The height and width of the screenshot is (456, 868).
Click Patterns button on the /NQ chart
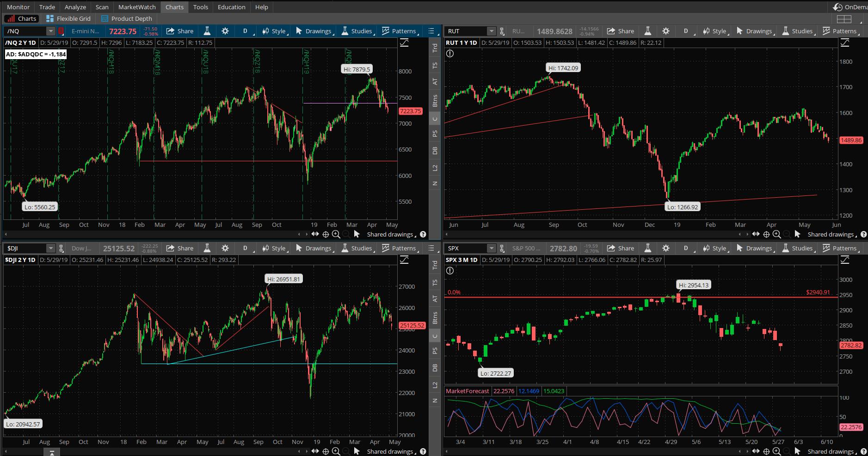click(x=400, y=31)
